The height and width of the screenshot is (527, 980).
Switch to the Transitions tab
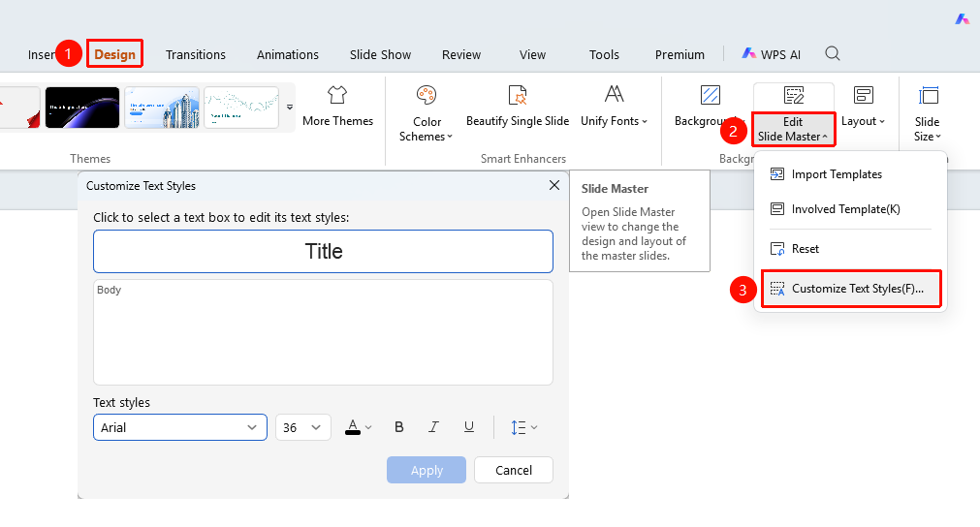pos(196,54)
